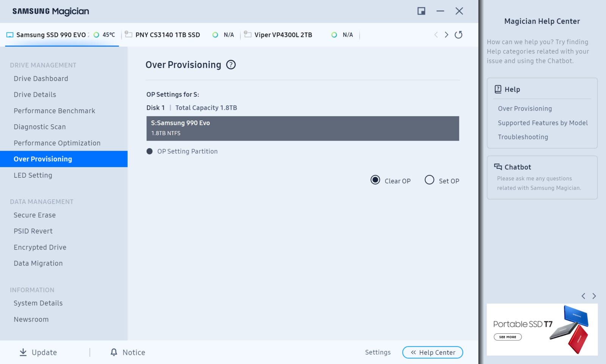Click See More on Portable SSD T7 banner
Screen dimensions: 606x364
508,337
